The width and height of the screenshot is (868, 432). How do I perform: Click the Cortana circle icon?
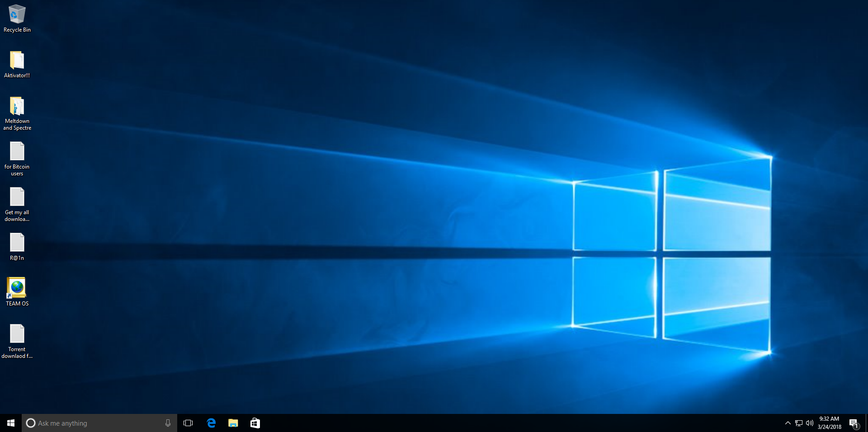31,423
